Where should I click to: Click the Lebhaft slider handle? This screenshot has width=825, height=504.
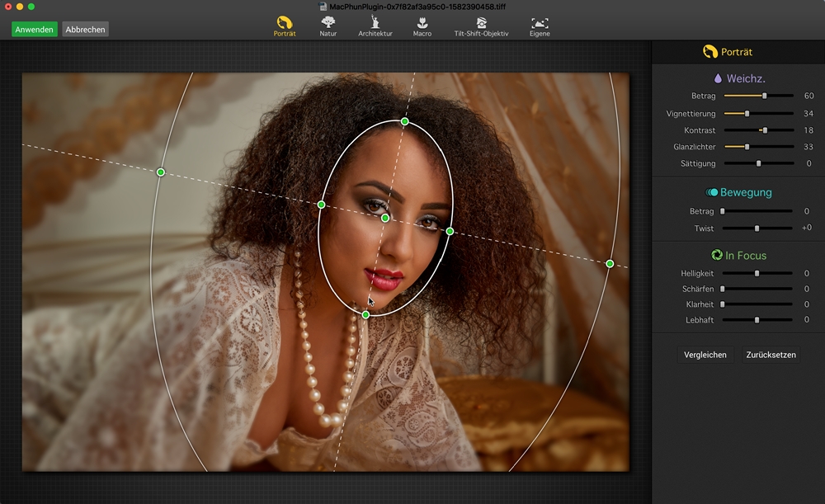757,320
